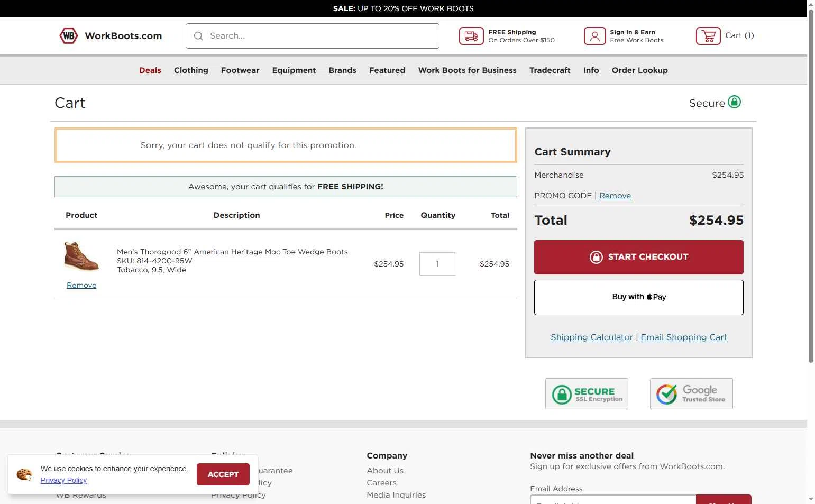Screen dimensions: 815x504
Task: Open the Equipment menu
Action: click(x=294, y=70)
